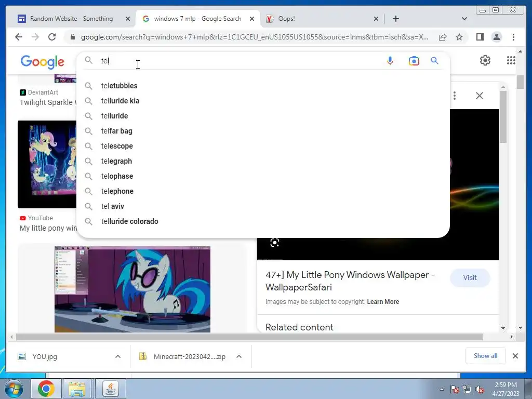Screen dimensions: 532x399
Task: Click the Chrome back arrow
Action: (x=19, y=37)
